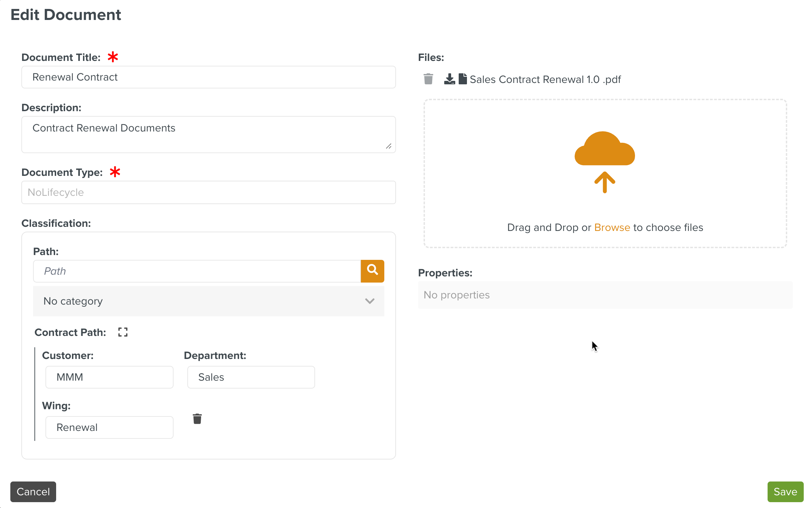Delete the Sales Contract Renewal file
This screenshot has height=508, width=812.
click(x=428, y=79)
